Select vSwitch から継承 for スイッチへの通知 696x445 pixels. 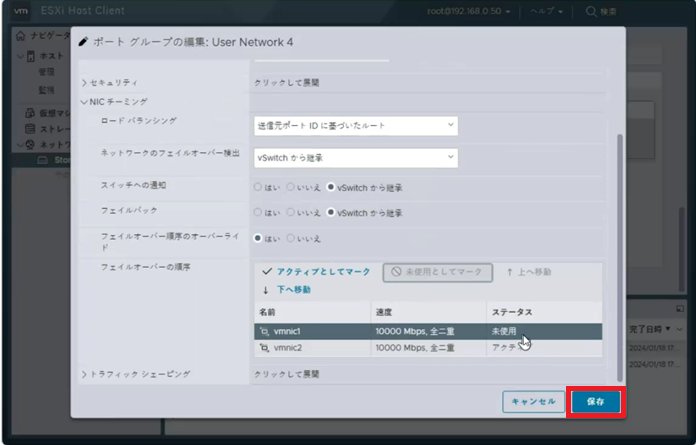coord(330,187)
